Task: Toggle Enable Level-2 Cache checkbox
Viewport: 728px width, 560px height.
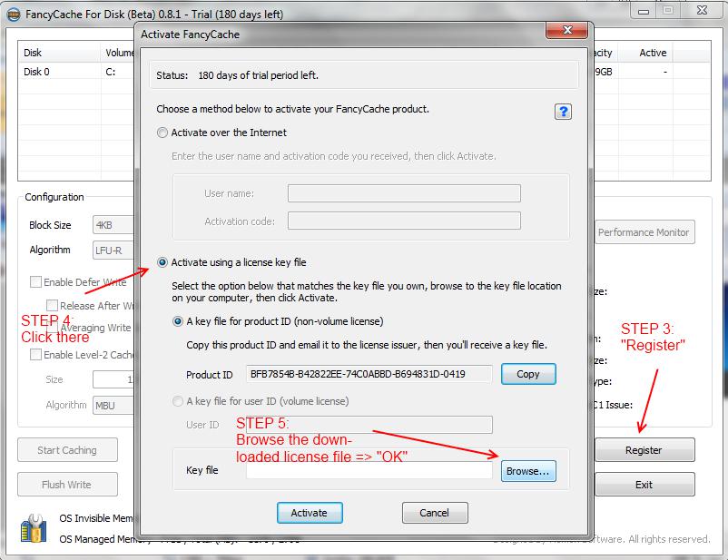Action: click(x=35, y=355)
